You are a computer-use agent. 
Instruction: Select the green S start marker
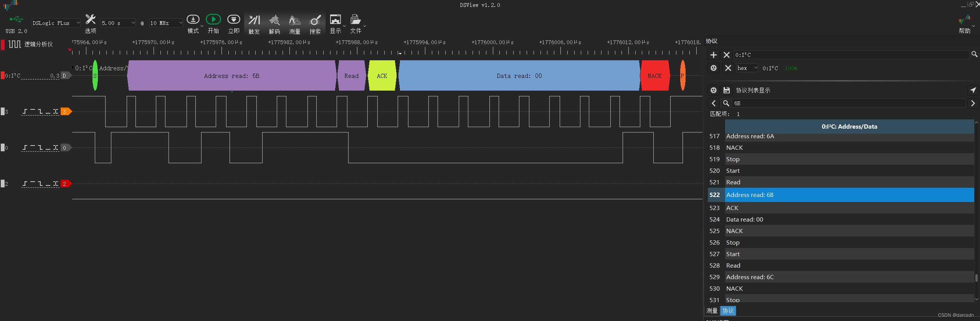[x=95, y=76]
